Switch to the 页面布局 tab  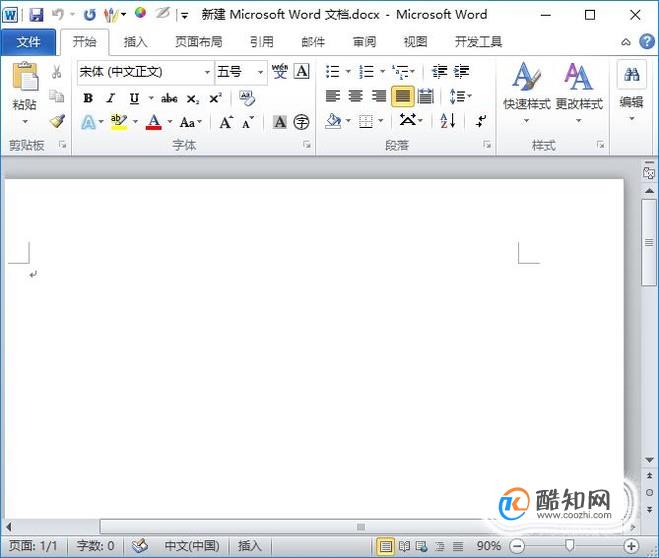tap(198, 42)
